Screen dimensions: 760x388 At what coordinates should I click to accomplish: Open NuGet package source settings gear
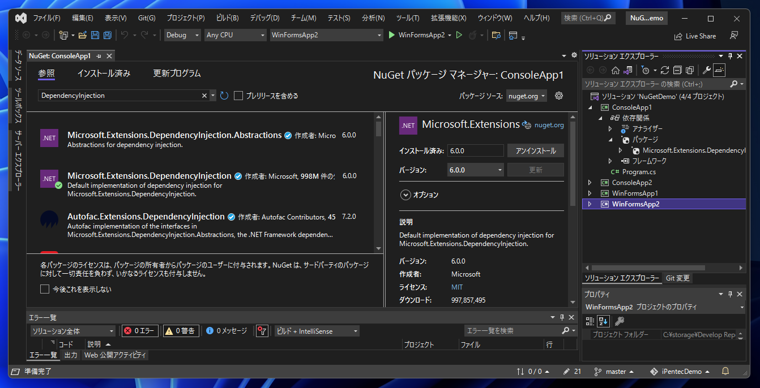[x=559, y=96]
